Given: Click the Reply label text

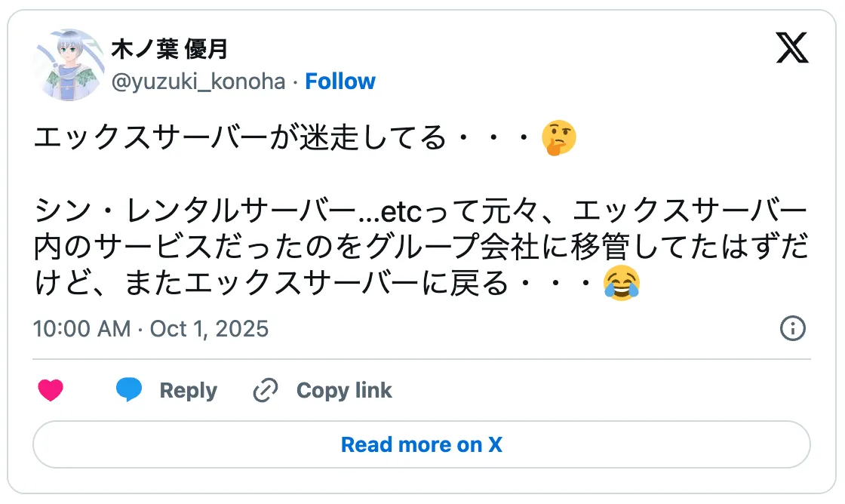Looking at the screenshot, I should tap(188, 390).
